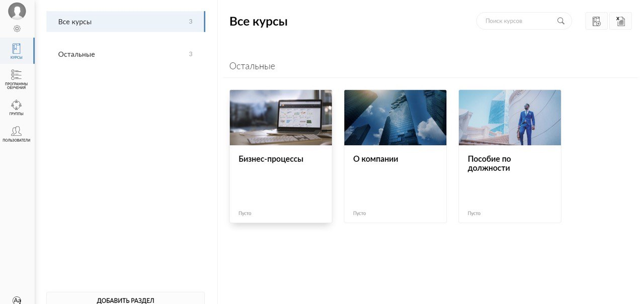Viewport: 644px width, 304px height.
Task: Open Программы обучения section
Action: [x=17, y=79]
